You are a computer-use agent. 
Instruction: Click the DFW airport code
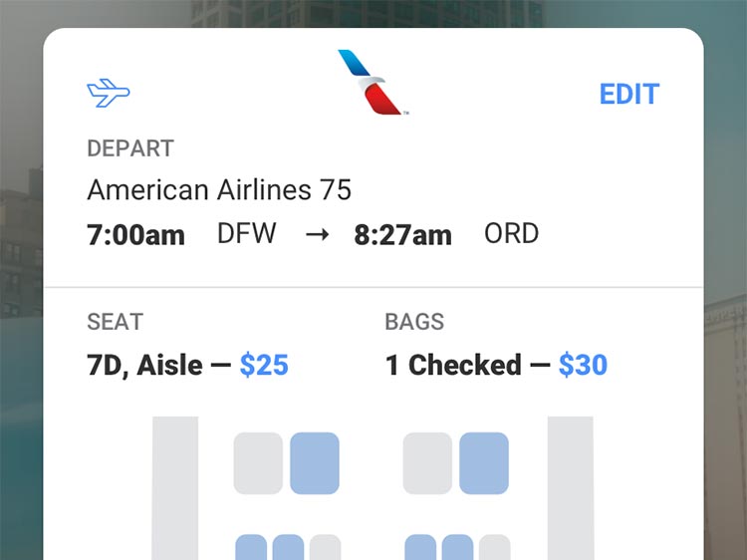[247, 234]
